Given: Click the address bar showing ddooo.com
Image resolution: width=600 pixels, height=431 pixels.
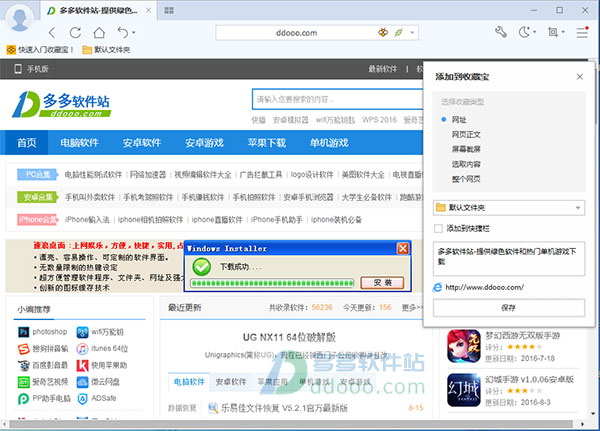Looking at the screenshot, I should click(296, 33).
